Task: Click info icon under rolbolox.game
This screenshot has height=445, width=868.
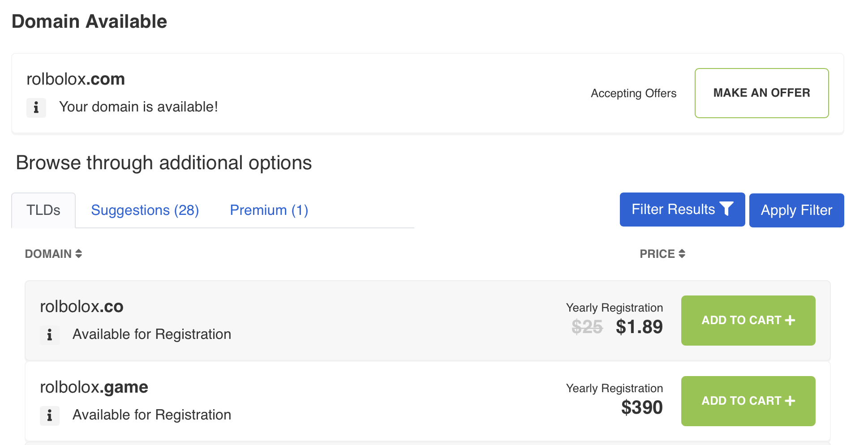Action: [50, 415]
